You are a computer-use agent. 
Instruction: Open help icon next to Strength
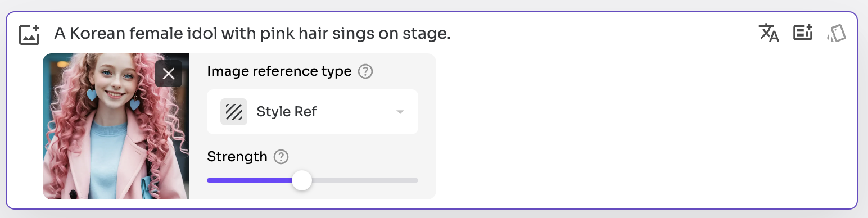coord(281,157)
